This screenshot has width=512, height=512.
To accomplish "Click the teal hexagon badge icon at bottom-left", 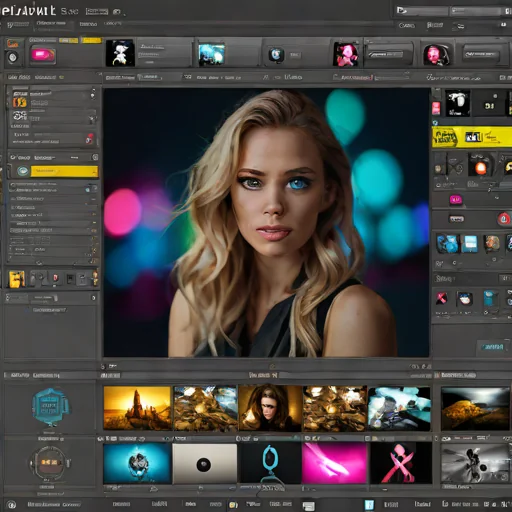I will [50, 407].
